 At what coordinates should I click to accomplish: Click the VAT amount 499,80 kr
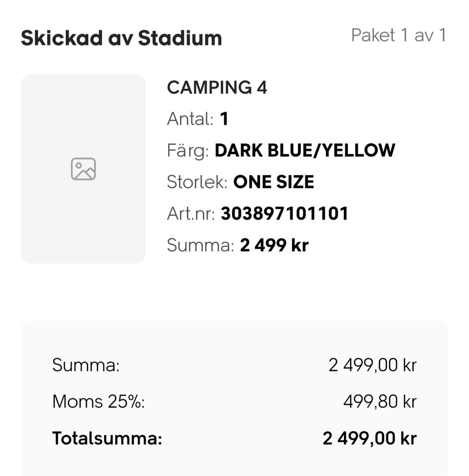click(380, 402)
